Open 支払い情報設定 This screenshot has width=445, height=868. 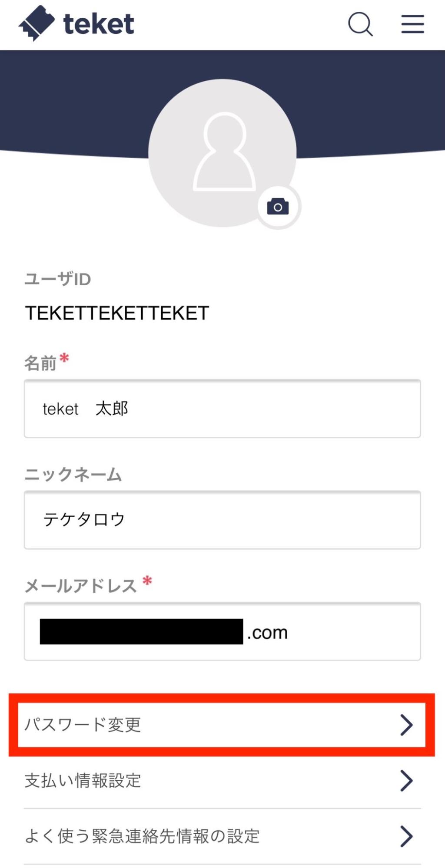(83, 780)
